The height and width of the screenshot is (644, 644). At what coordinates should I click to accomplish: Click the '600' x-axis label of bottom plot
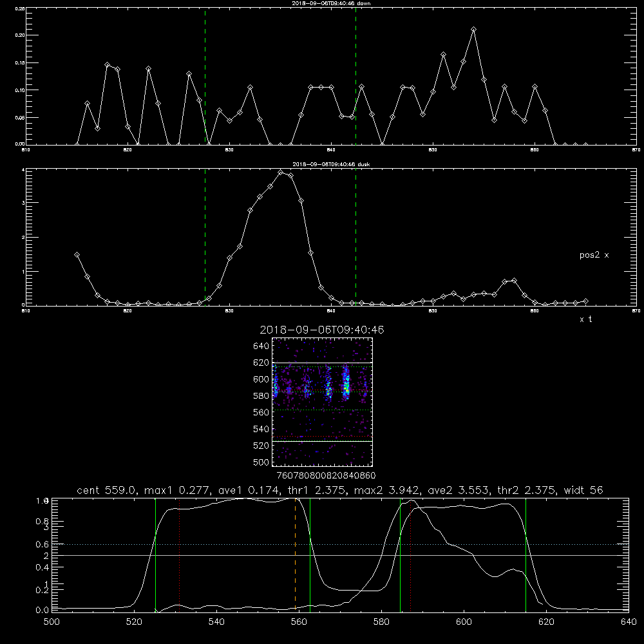tap(464, 622)
